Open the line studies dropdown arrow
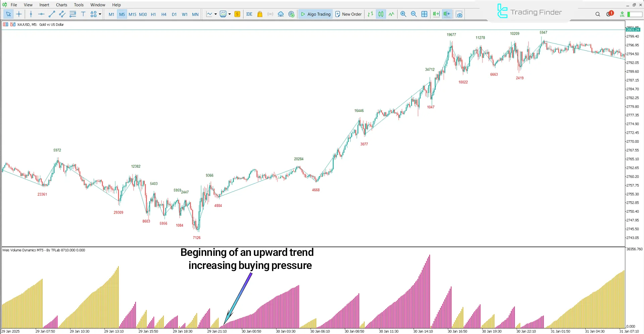The width and height of the screenshot is (644, 334). (x=216, y=14)
